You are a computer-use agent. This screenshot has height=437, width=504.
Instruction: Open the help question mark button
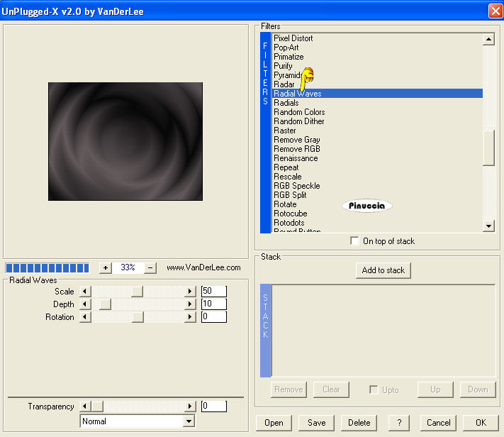click(x=399, y=423)
